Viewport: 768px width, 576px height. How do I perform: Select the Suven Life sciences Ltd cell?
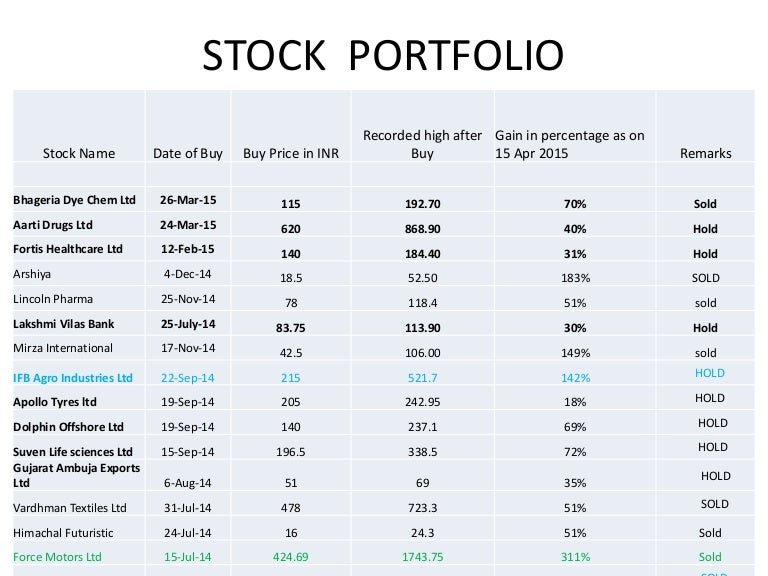pyautogui.click(x=72, y=451)
